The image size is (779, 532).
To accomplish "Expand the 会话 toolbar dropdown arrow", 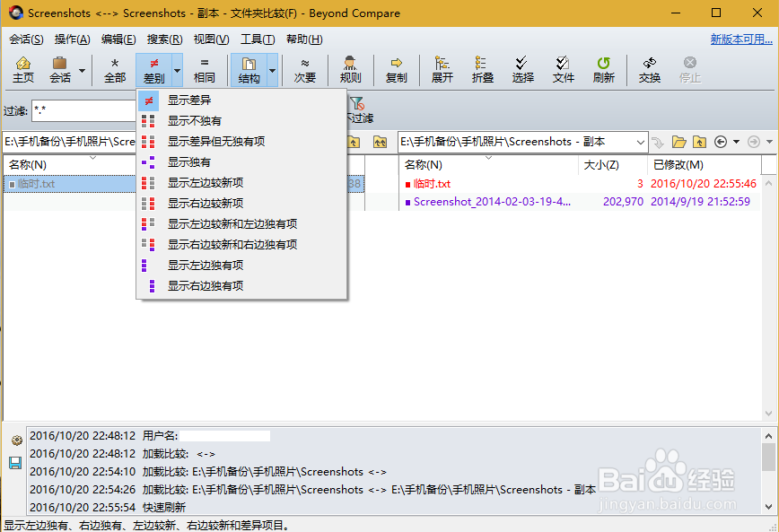I will [82, 70].
